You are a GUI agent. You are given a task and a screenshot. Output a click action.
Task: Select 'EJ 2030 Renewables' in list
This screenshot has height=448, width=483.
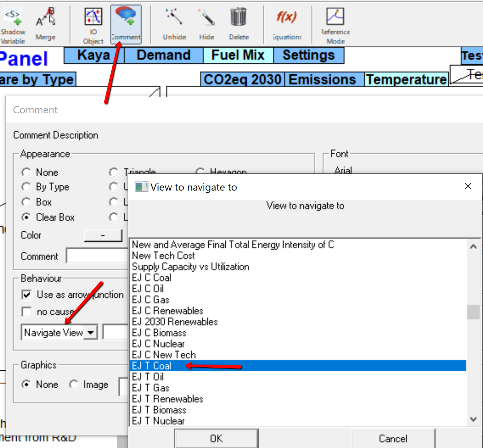point(298,322)
